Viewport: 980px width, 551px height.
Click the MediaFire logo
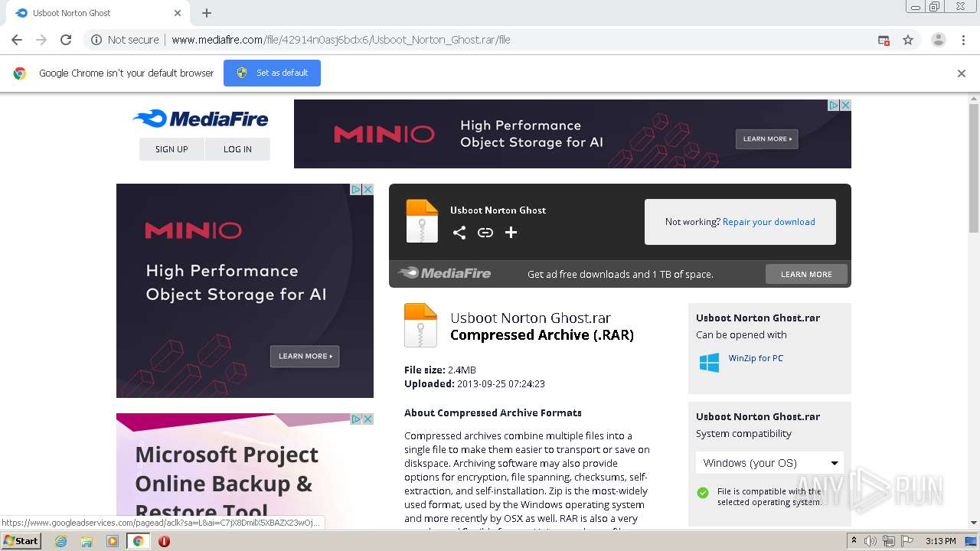pyautogui.click(x=201, y=119)
